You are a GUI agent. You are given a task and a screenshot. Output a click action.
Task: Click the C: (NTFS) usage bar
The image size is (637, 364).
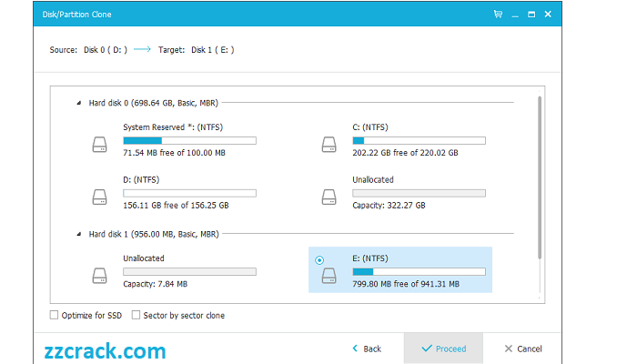click(419, 140)
